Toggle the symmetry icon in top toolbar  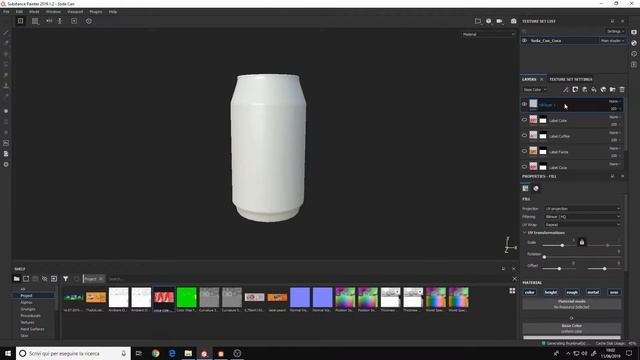[x=49, y=21]
